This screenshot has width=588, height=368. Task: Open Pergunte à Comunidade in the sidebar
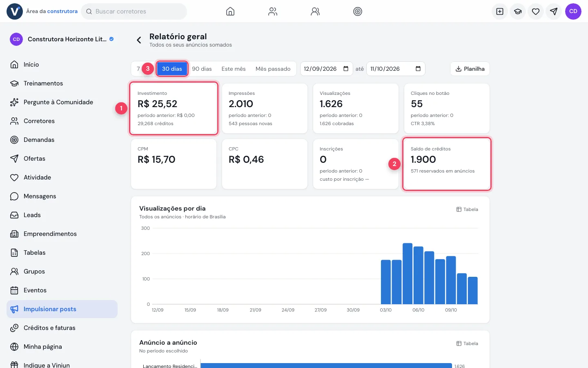point(62,102)
